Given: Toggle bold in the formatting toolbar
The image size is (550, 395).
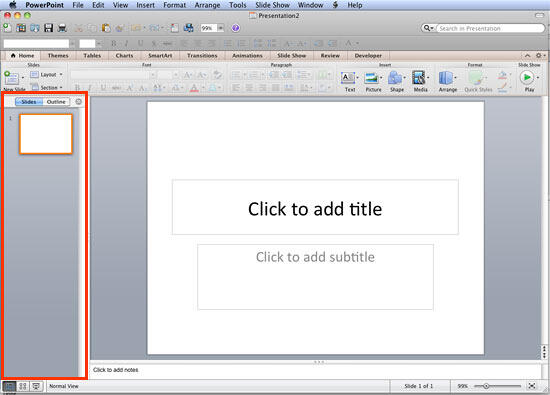Looking at the screenshot, I should [113, 43].
